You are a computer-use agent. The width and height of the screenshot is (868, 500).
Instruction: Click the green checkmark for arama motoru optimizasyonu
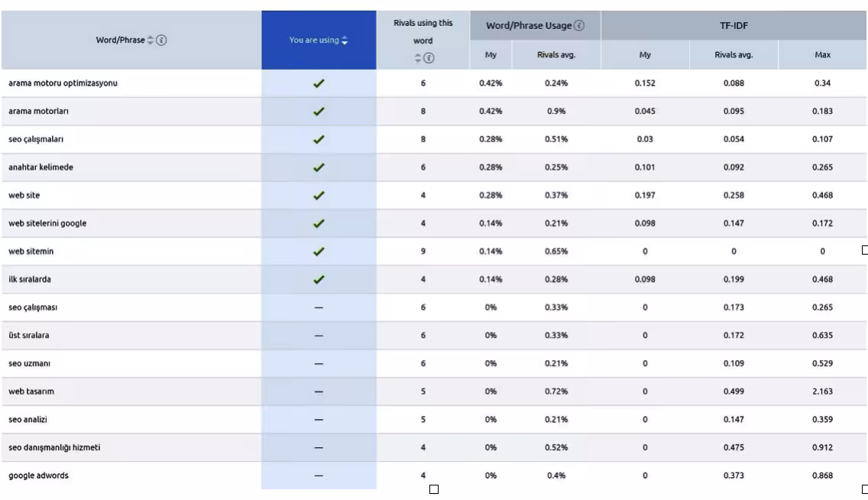[319, 83]
